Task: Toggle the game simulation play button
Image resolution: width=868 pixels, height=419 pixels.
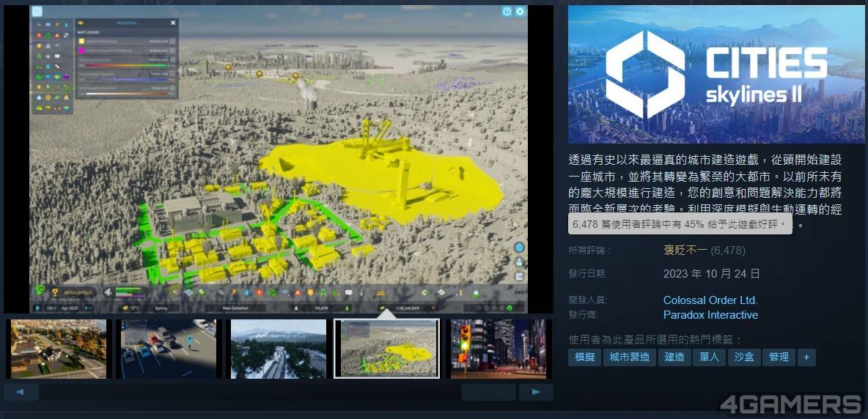Action: coord(37,308)
